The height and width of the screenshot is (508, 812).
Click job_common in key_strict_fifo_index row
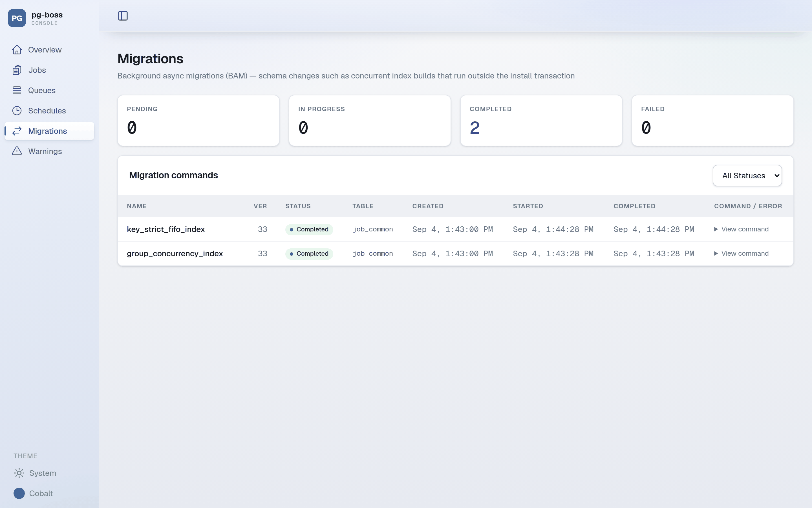[x=372, y=229]
